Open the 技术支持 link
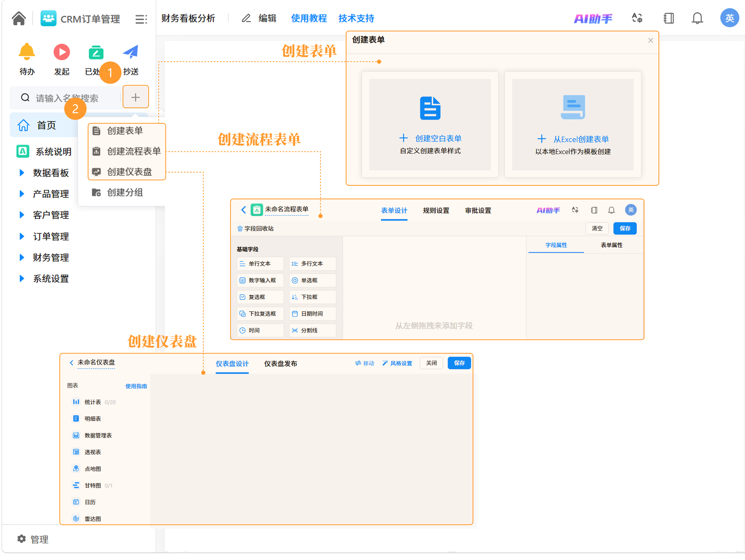The image size is (745, 560). pyautogui.click(x=356, y=18)
